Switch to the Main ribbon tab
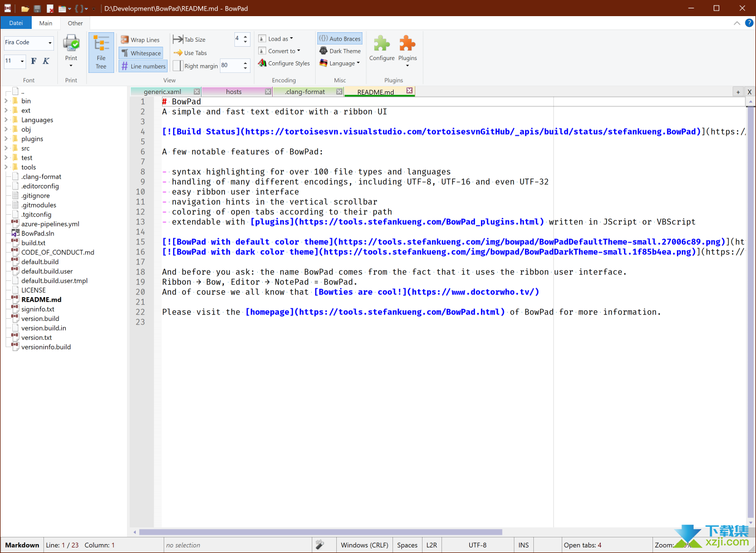Image resolution: width=756 pixels, height=553 pixels. coord(46,23)
